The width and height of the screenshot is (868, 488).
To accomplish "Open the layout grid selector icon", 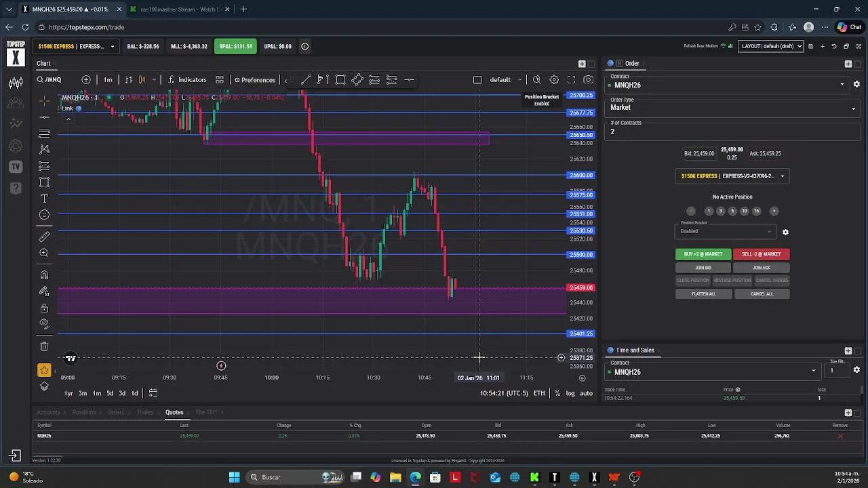I will (220, 80).
